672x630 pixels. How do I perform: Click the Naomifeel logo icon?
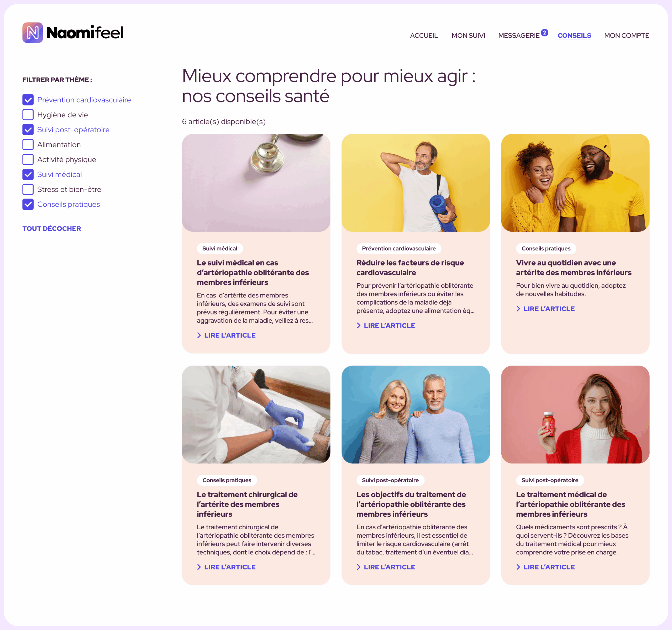point(33,33)
